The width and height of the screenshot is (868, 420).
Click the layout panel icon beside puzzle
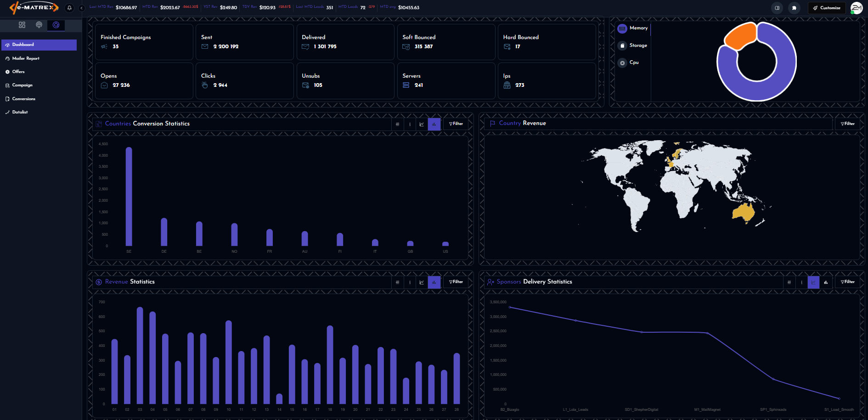(777, 8)
